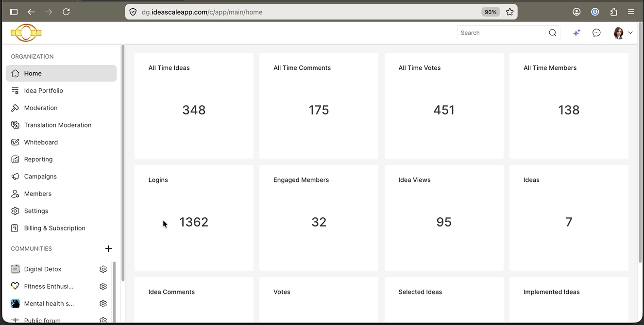
Task: Open the Digital Detox community
Action: click(x=43, y=269)
